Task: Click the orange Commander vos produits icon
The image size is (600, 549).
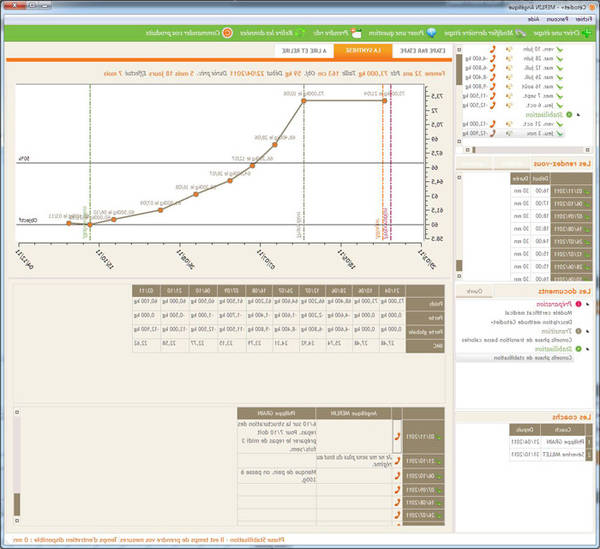Action: [x=227, y=33]
